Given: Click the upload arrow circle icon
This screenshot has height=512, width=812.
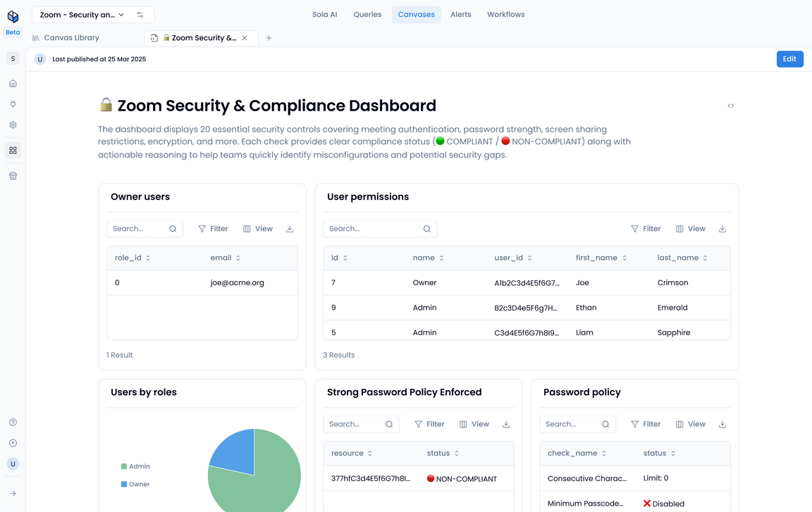Looking at the screenshot, I should point(13,443).
